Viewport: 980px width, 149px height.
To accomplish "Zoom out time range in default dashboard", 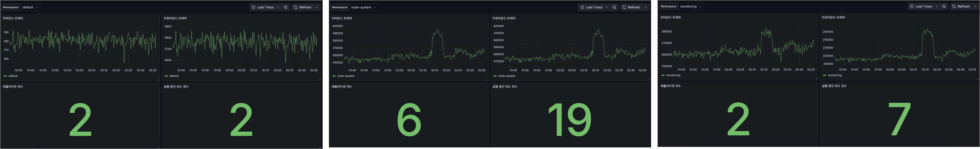I will pos(286,7).
